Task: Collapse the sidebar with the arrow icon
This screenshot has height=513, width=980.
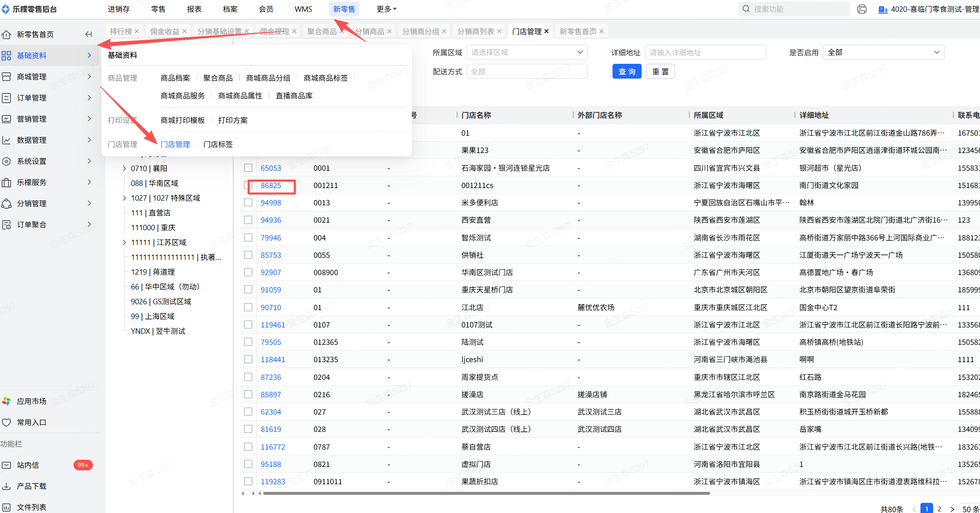Action: 88,34
